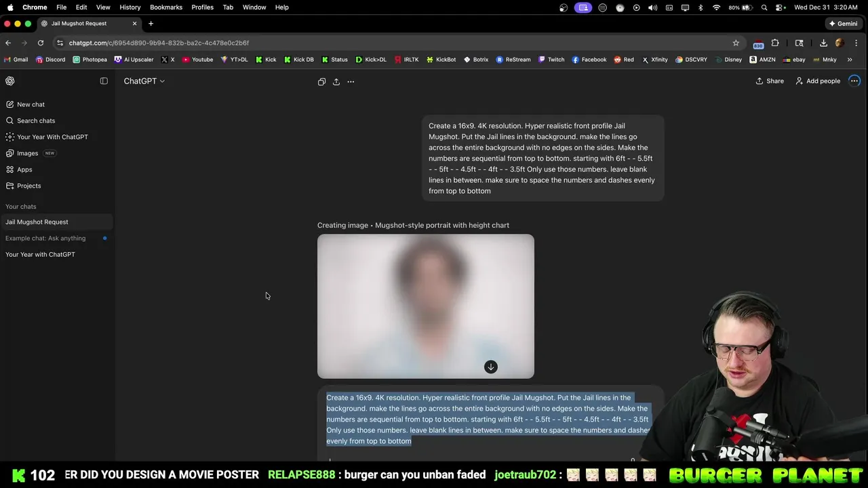The width and height of the screenshot is (868, 488).
Task: Open the ChatGPT model selector dropdown
Action: pyautogui.click(x=144, y=81)
